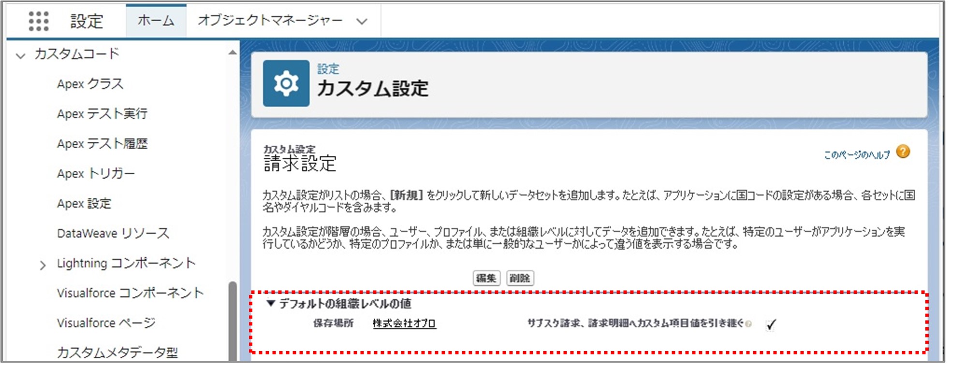Open the オブジェクトマネージャー dropdown arrow
The width and height of the screenshot is (980, 365).
click(x=362, y=21)
